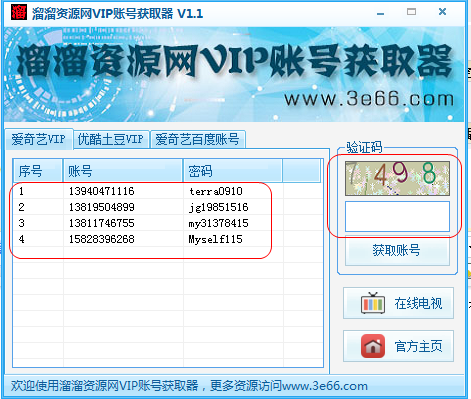Go to 官方主页 button
The width and height of the screenshot is (471, 399).
coord(398,346)
